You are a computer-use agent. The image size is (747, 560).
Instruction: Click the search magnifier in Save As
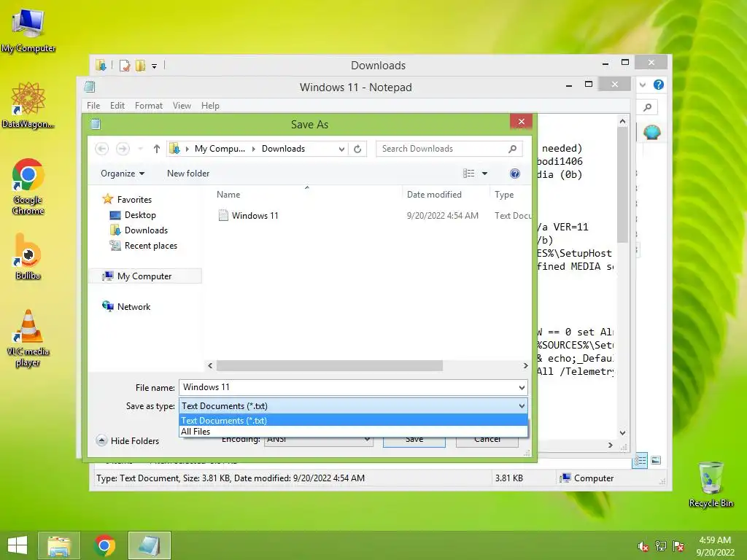[x=513, y=149]
